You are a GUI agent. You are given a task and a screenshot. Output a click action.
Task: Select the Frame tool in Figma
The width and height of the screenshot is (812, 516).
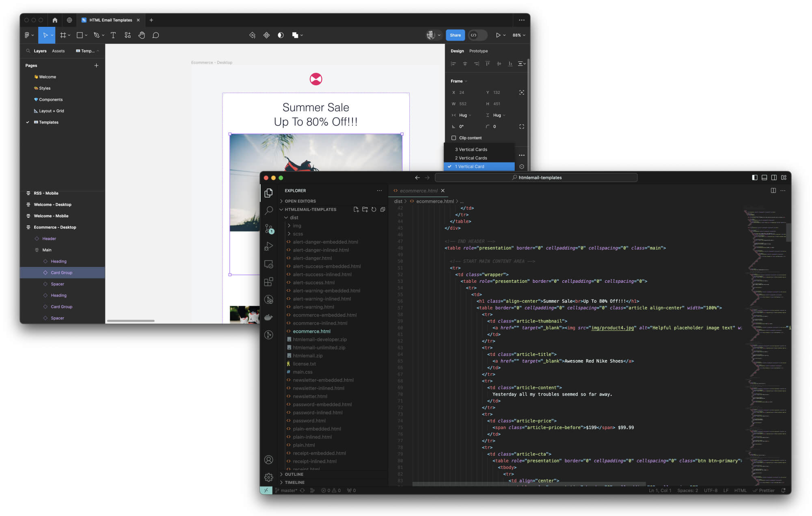(63, 35)
